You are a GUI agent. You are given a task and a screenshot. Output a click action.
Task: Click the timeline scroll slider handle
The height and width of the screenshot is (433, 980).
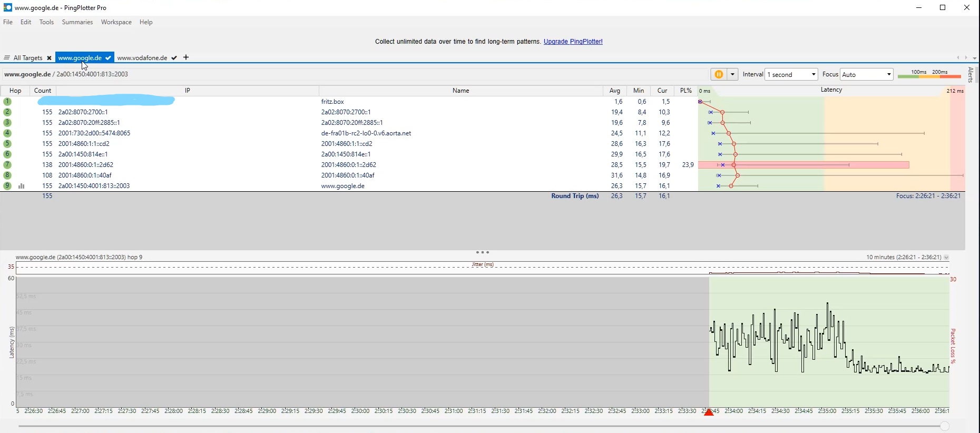(x=945, y=426)
